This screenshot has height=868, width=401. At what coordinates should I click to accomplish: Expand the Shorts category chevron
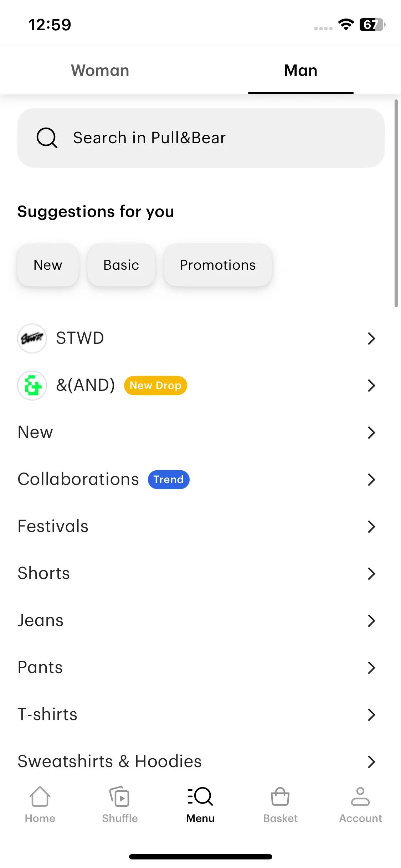371,574
